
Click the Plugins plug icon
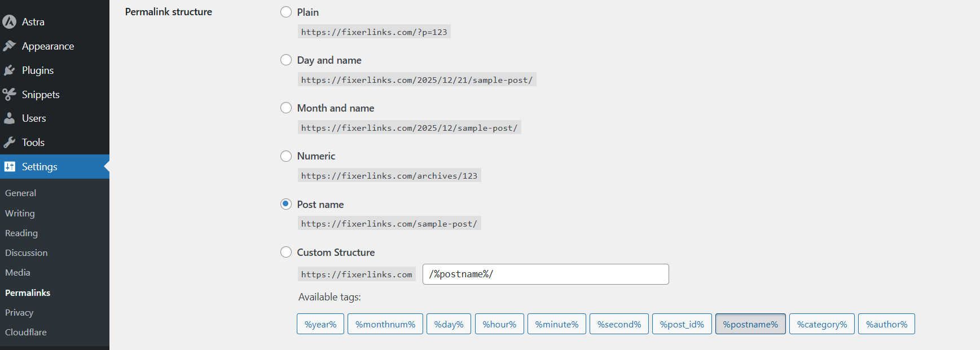pyautogui.click(x=9, y=70)
